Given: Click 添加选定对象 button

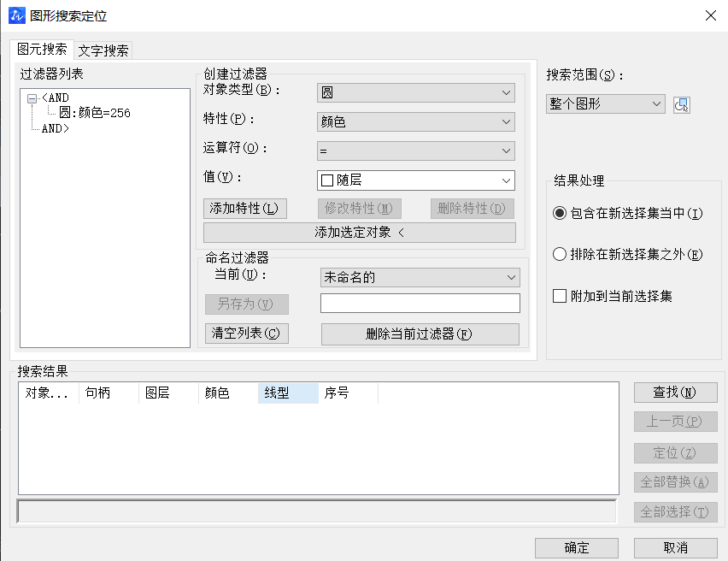Looking at the screenshot, I should tap(359, 233).
